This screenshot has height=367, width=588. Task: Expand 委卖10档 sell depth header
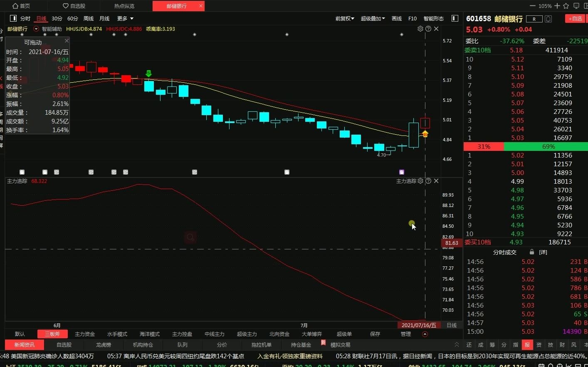478,50
